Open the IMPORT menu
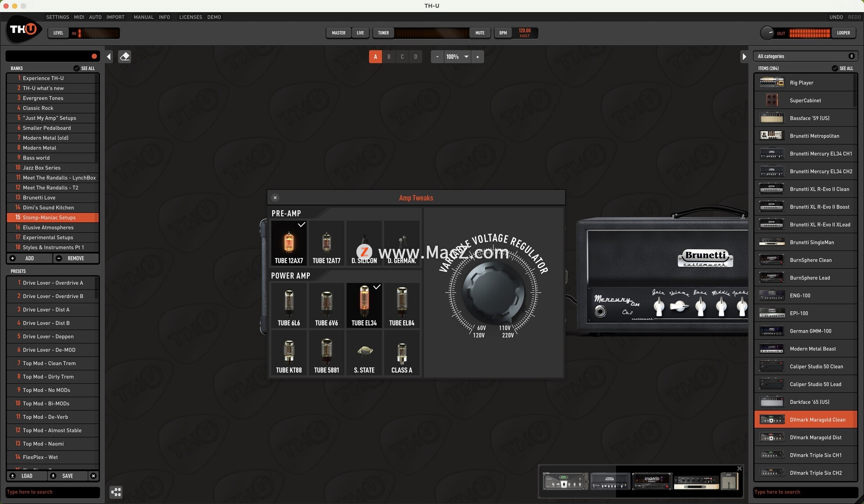Image resolution: width=864 pixels, height=504 pixels. click(x=116, y=17)
